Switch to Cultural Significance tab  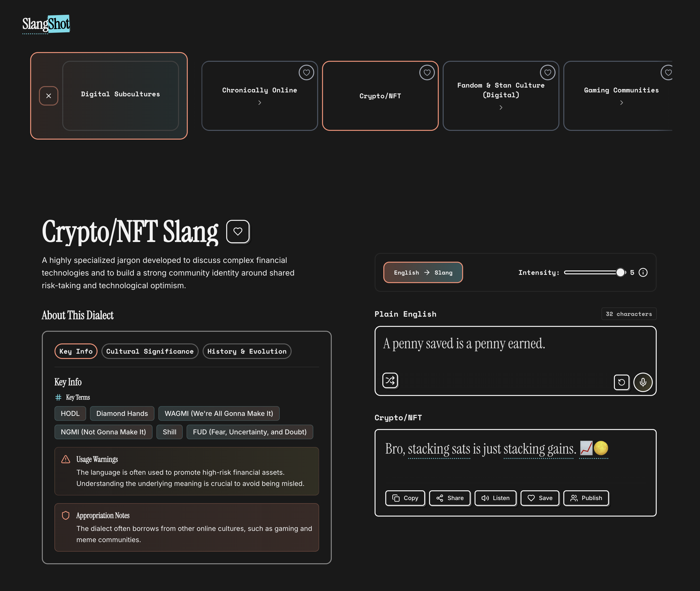click(x=150, y=351)
